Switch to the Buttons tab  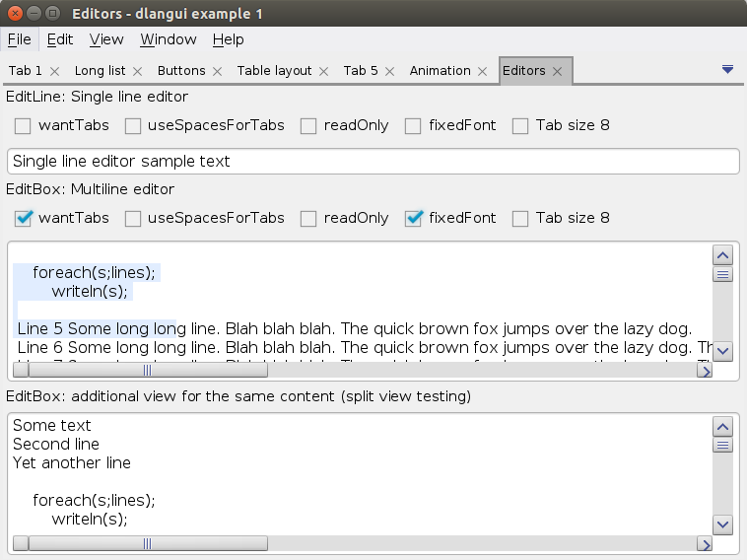pyautogui.click(x=181, y=71)
